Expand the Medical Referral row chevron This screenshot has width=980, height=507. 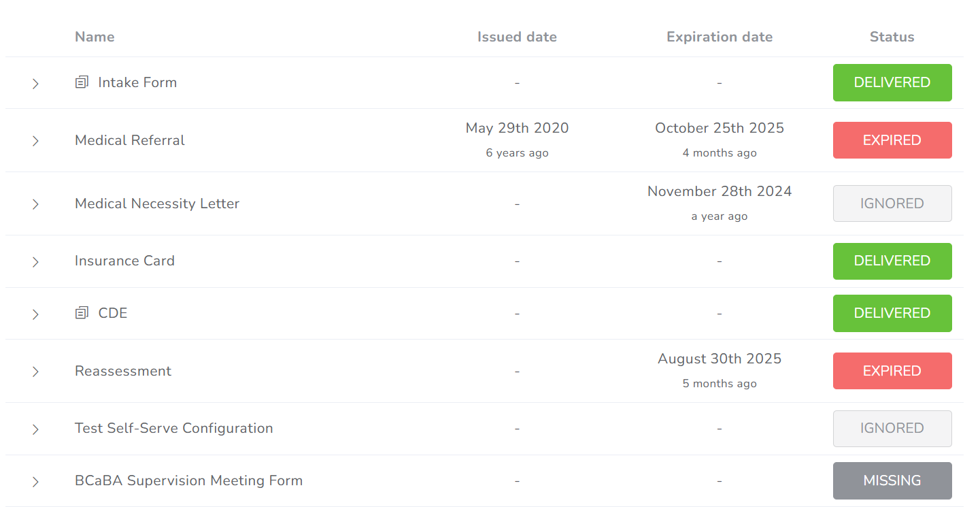[x=35, y=141]
